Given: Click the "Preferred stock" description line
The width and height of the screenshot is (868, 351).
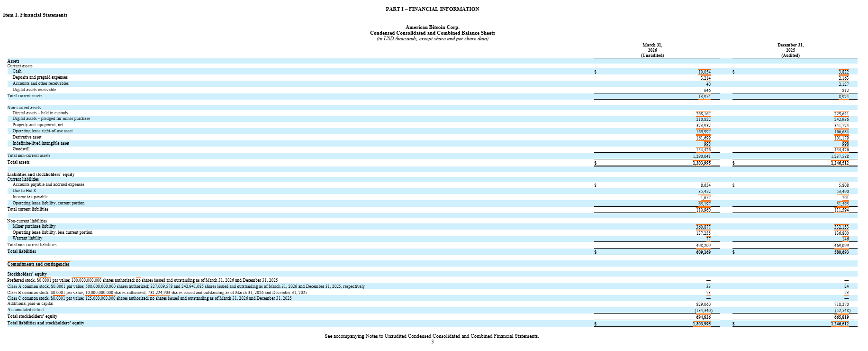Looking at the screenshot, I should 143,280.
